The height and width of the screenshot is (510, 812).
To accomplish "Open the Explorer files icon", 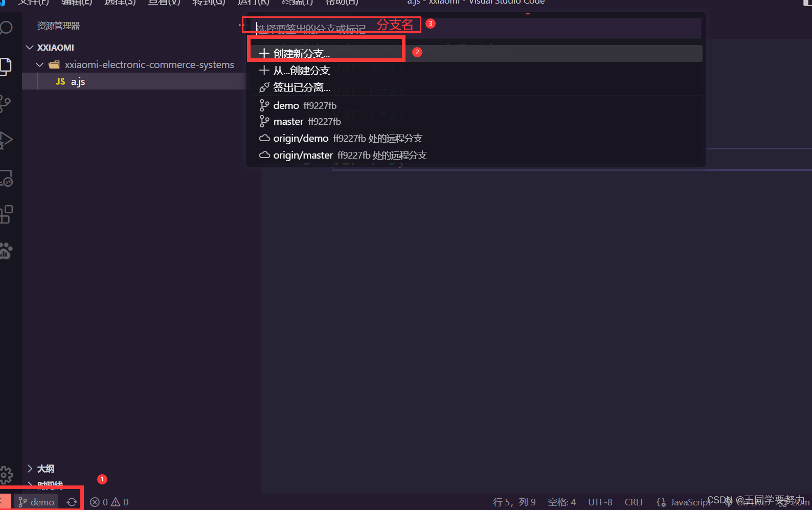I will (x=5, y=66).
